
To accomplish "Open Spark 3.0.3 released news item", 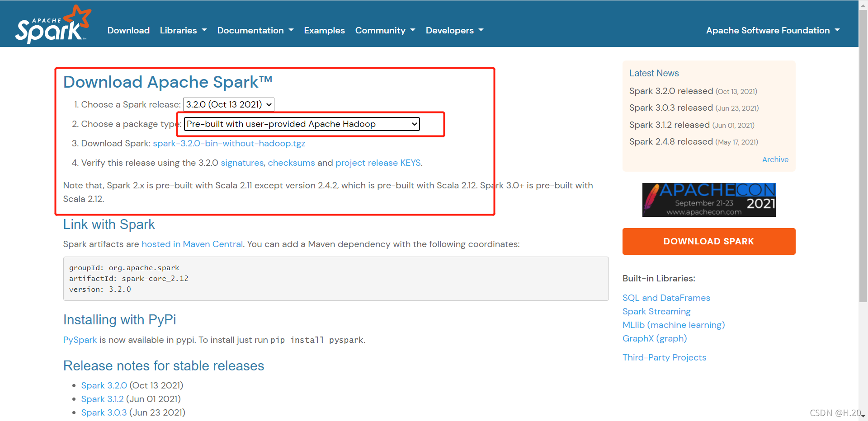I will (x=671, y=108).
